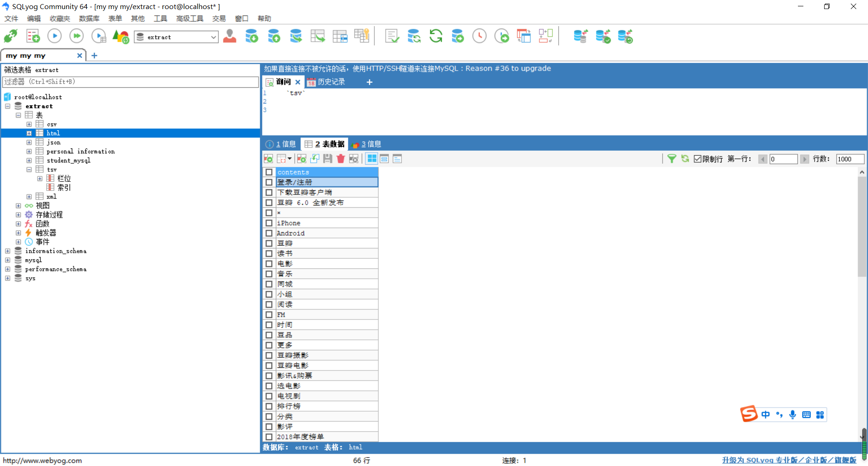This screenshot has width=868, height=466.
Task: Click the commit transaction icon
Action: [603, 36]
